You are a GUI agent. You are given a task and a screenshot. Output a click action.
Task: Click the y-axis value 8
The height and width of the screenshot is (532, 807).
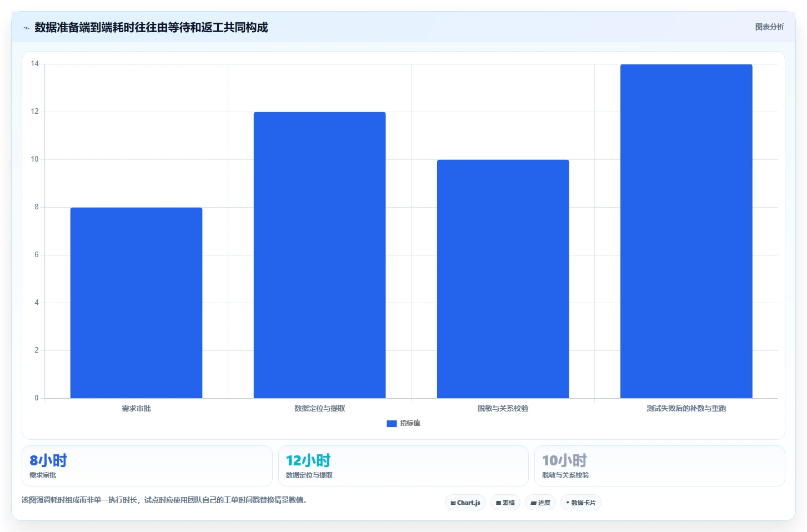point(37,207)
